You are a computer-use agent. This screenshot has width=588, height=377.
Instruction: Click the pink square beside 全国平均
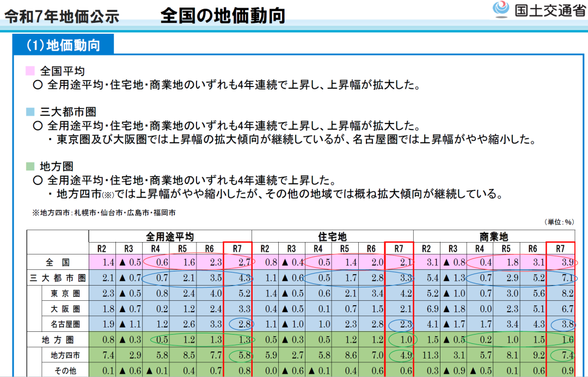(x=30, y=71)
